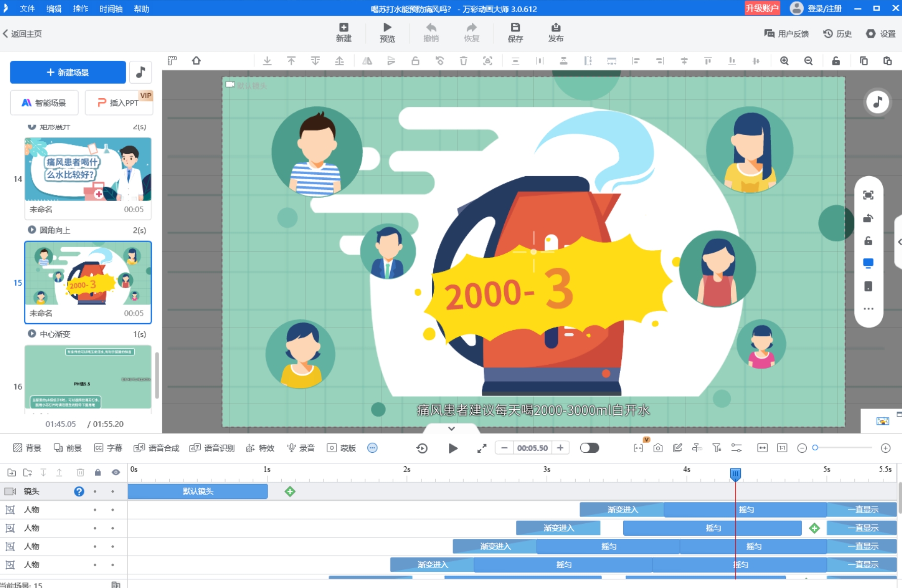Click the fit-to-screen icon in right floating panel

pos(868,195)
